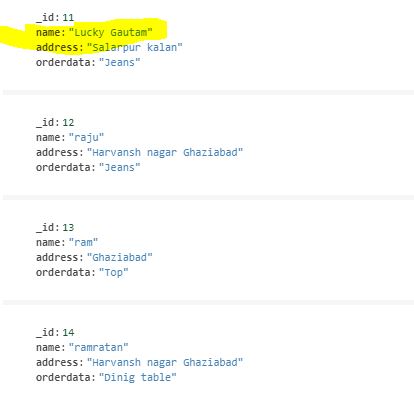Click the address "Salarpur kalan" value
This screenshot has width=414, height=395.
[135, 47]
